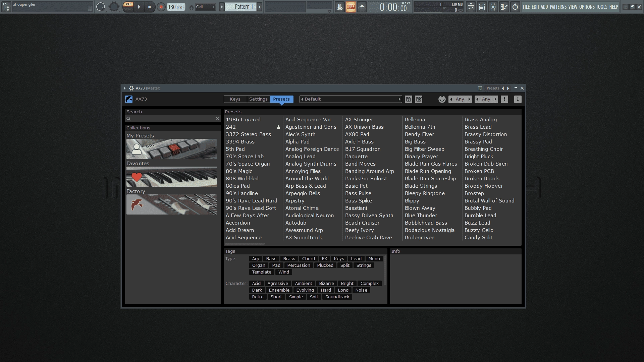Open the OPTIONS menu
Viewport: 644px width, 362px height.
(587, 7)
